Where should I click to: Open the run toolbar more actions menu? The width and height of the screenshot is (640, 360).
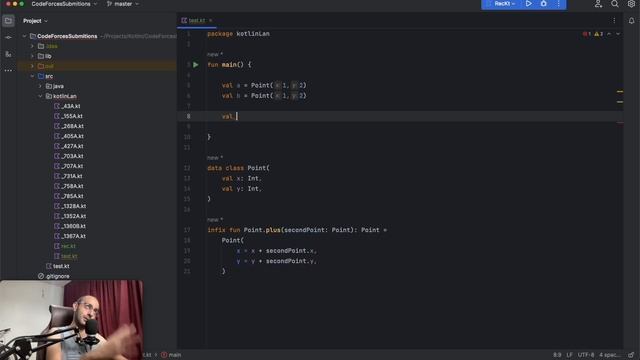558,4
